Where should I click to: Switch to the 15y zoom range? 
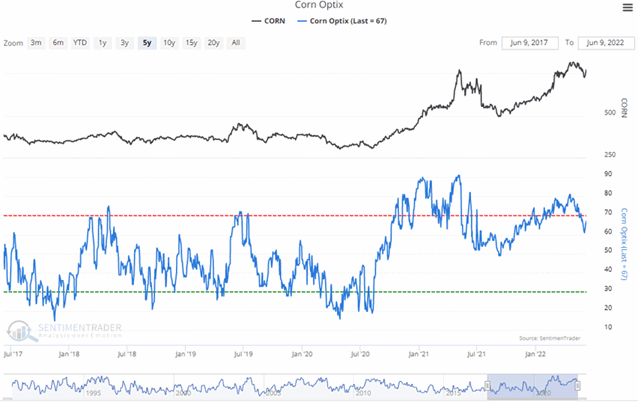191,43
